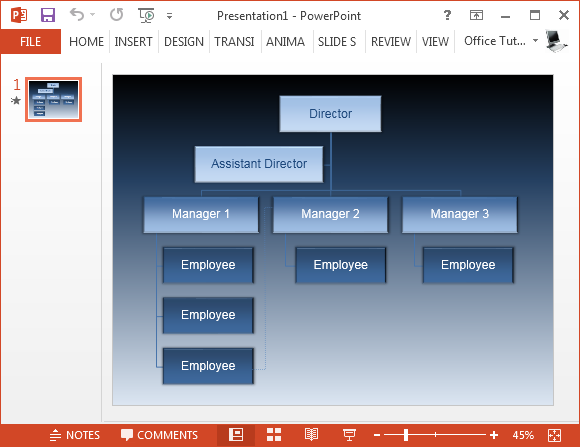This screenshot has height=447, width=580.
Task: Open the Office Tut... account dropdown
Action: (535, 40)
